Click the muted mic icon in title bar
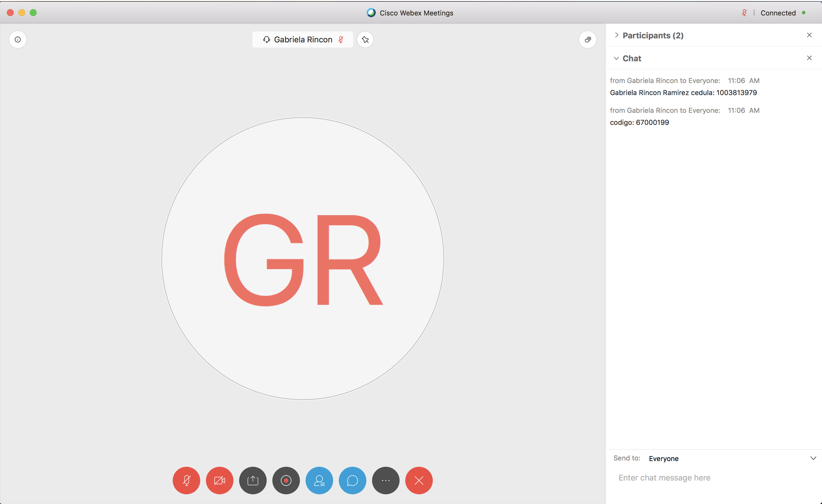The height and width of the screenshot is (504, 822). click(744, 13)
